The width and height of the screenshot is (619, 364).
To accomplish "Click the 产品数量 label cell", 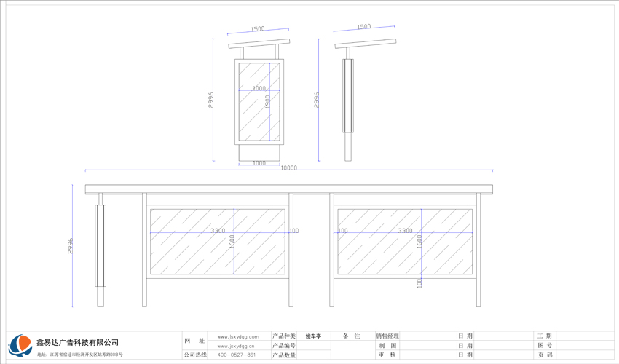I will (284, 355).
